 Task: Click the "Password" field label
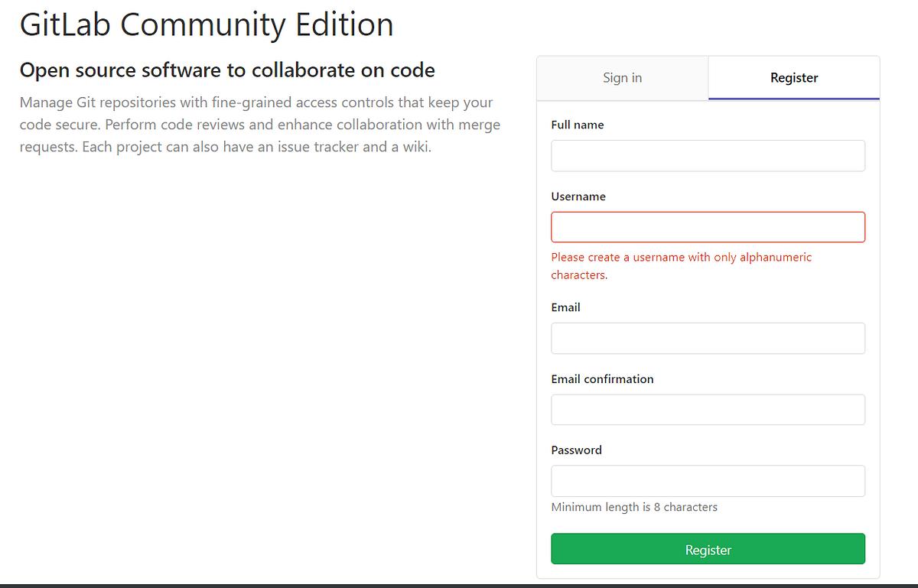576,450
